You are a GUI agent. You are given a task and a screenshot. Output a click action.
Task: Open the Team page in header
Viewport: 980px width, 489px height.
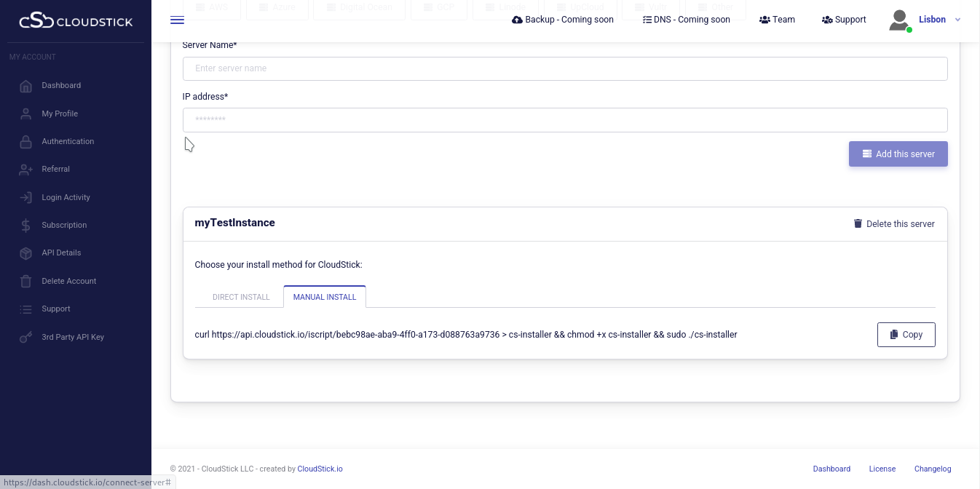tap(777, 20)
